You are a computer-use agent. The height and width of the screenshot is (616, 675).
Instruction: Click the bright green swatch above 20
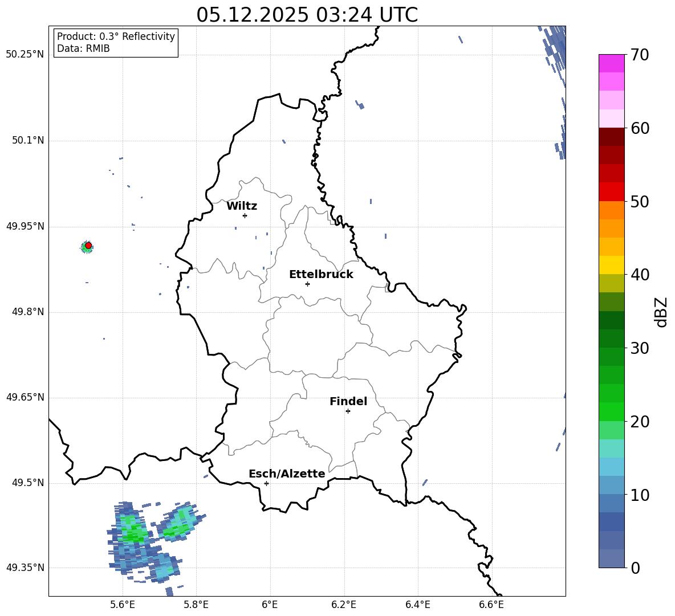tap(611, 411)
